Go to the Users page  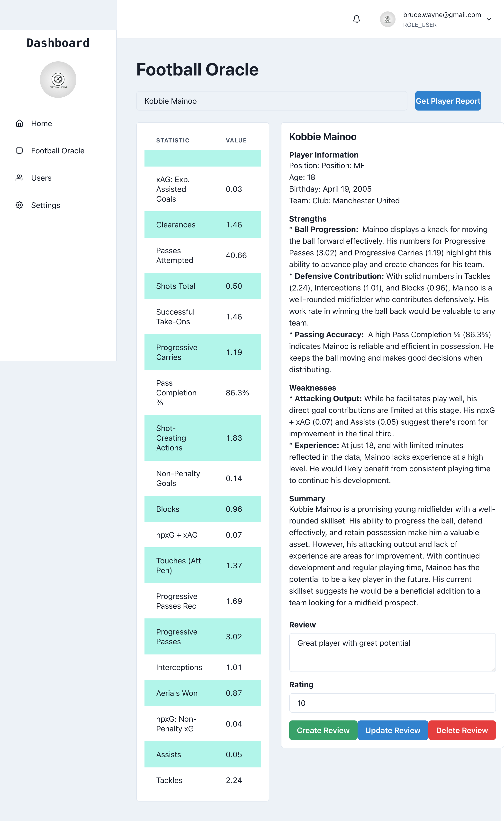click(41, 178)
